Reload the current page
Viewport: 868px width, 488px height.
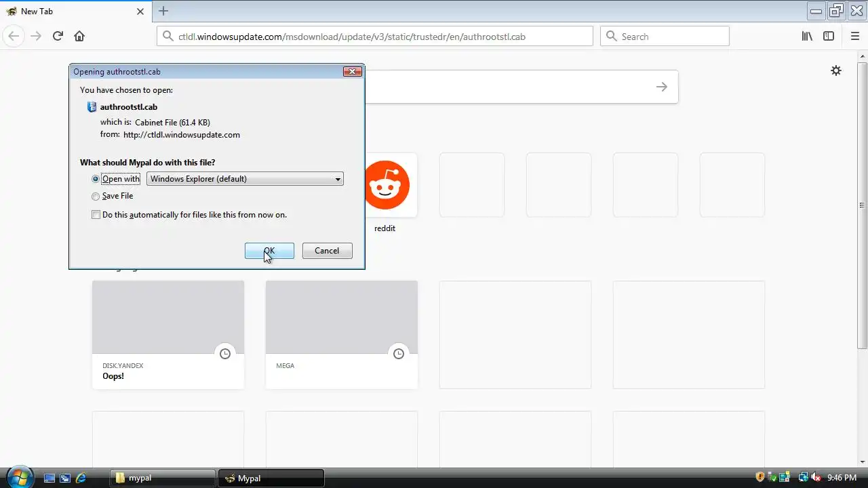coord(58,36)
